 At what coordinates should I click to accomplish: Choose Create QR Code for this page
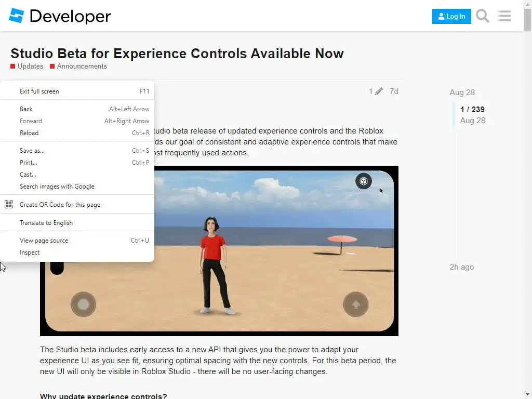point(77,204)
